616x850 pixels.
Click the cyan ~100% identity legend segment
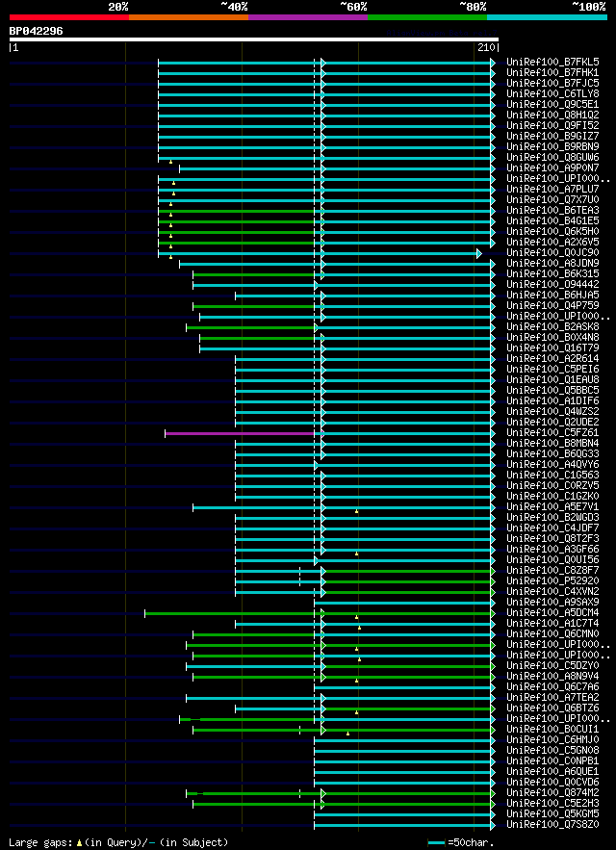tap(547, 17)
